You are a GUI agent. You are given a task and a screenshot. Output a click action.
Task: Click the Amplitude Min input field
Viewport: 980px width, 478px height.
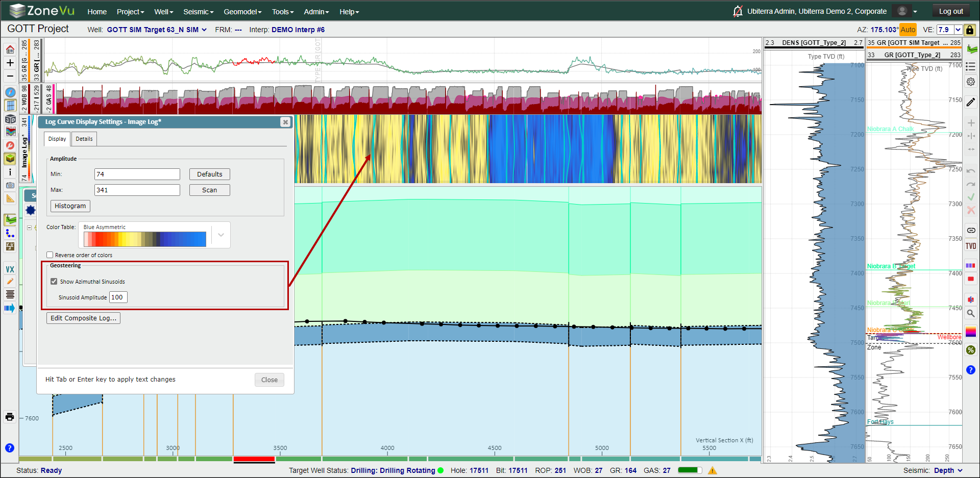[137, 174]
